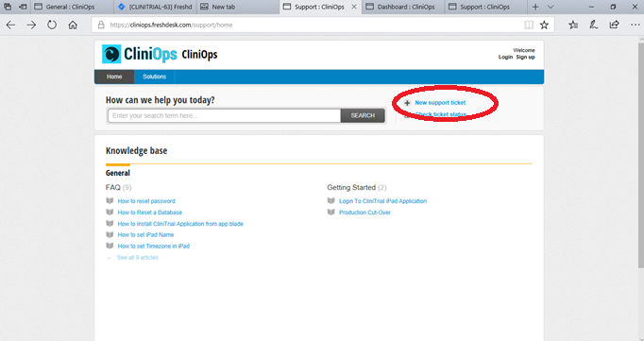Open New support ticket link

(440, 103)
